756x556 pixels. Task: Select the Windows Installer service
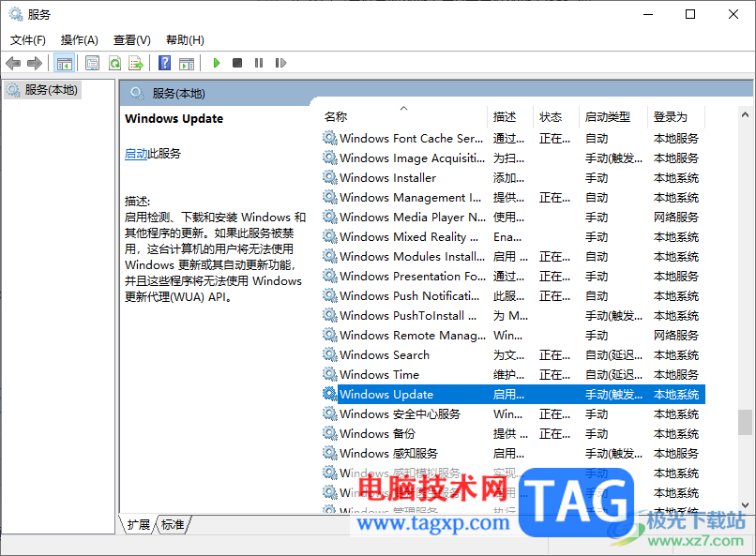(513, 178)
